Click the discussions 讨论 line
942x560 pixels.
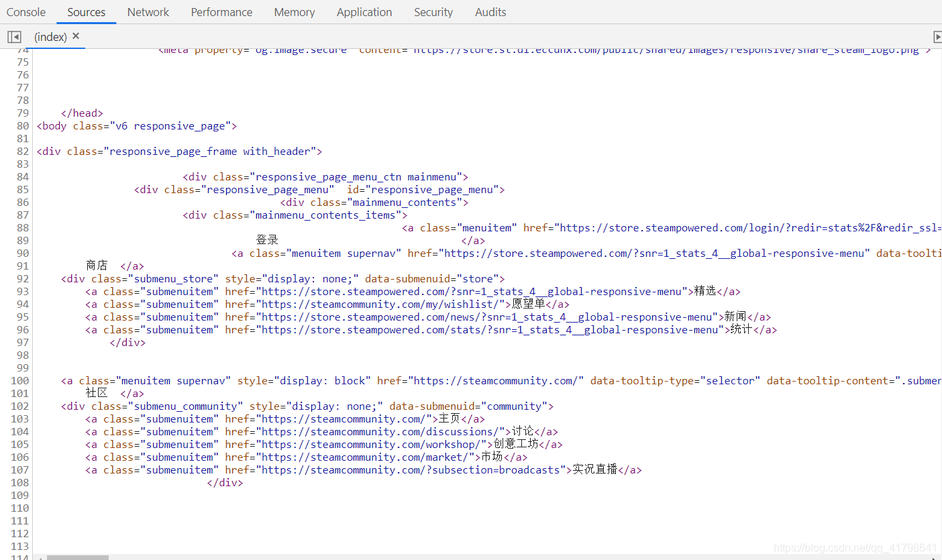321,432
